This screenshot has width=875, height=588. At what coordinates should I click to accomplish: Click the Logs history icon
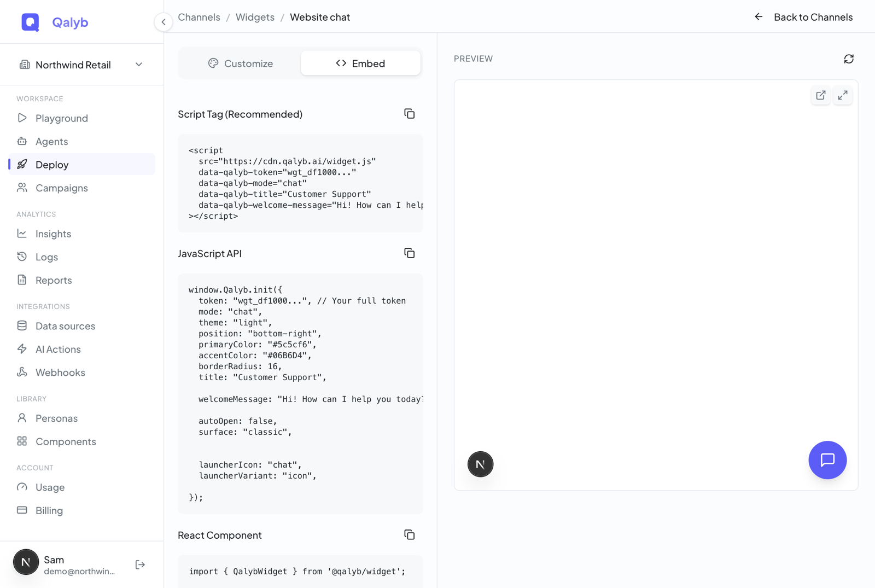click(x=22, y=257)
